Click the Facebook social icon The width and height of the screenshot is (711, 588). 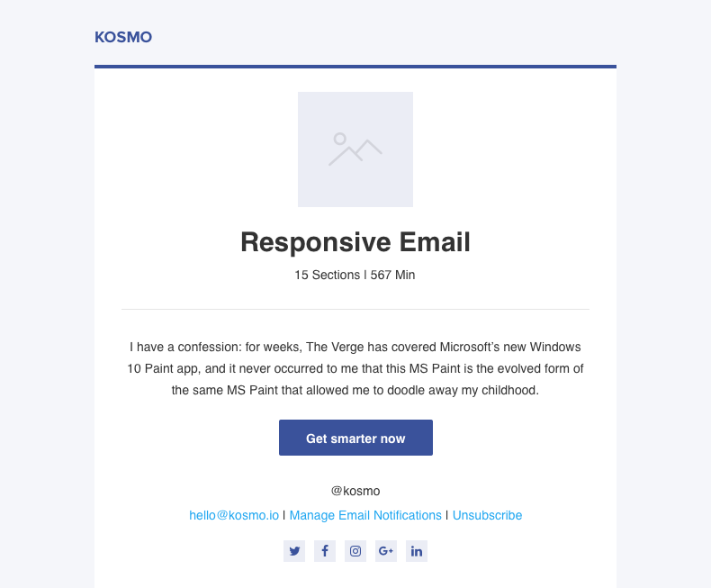tap(325, 551)
